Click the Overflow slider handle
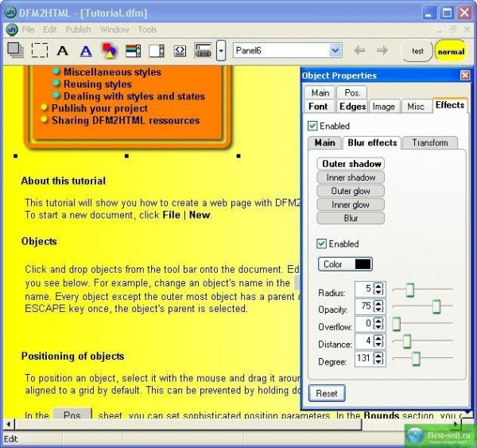 pos(396,324)
